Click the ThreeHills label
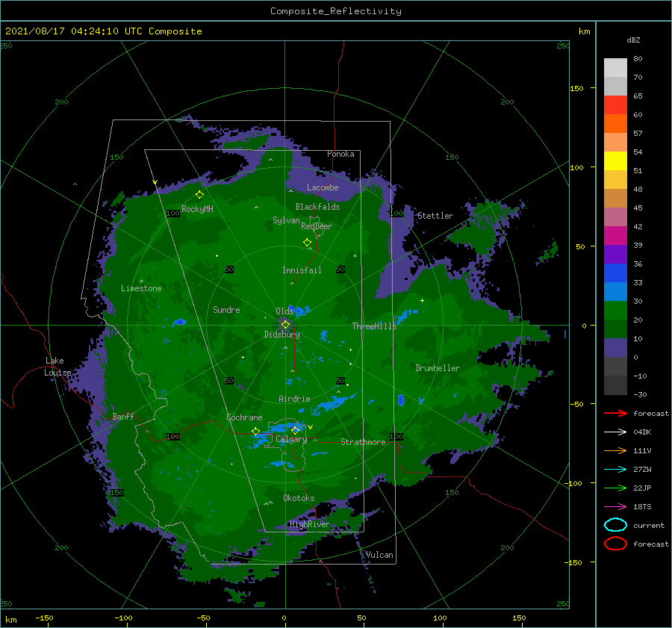The width and height of the screenshot is (672, 628). click(374, 326)
